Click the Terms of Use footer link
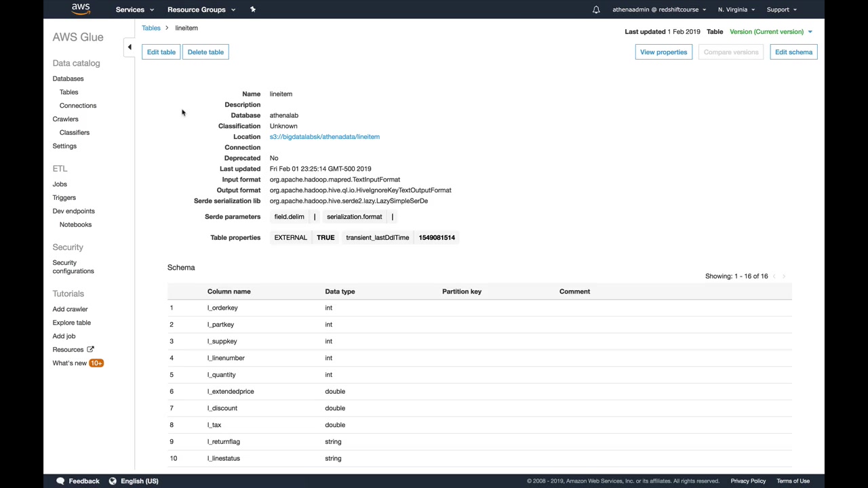The height and width of the screenshot is (488, 868). tap(793, 481)
